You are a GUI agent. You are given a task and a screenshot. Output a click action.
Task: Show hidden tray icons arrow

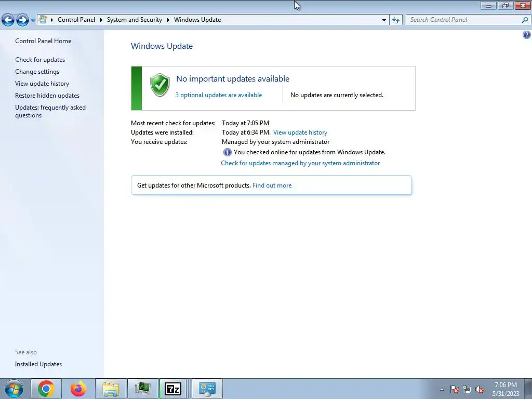442,389
